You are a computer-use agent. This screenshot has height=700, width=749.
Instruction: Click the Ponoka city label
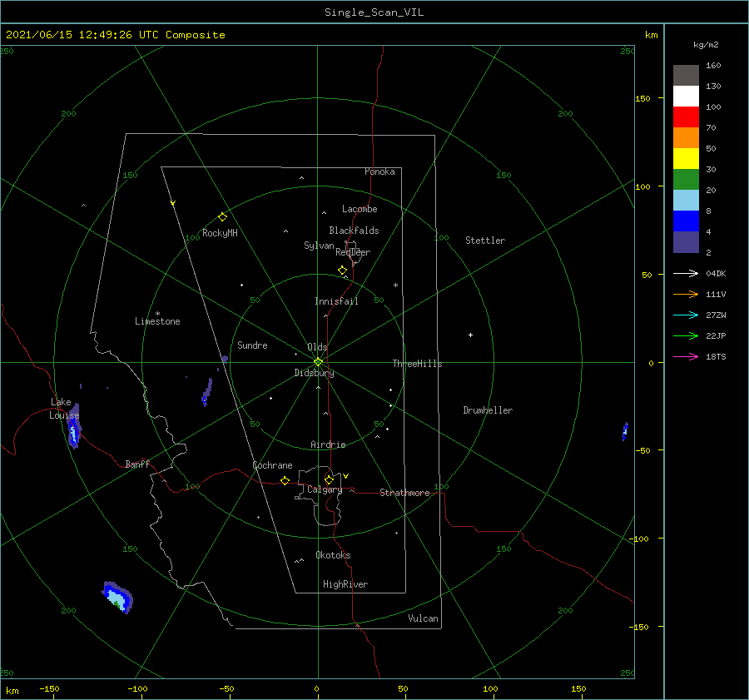[x=379, y=171]
